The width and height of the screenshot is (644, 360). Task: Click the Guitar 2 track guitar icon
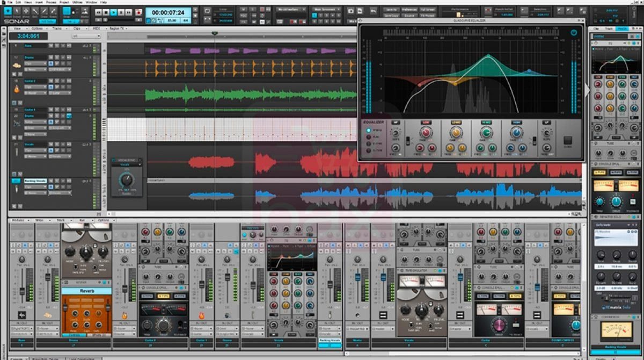17,89
